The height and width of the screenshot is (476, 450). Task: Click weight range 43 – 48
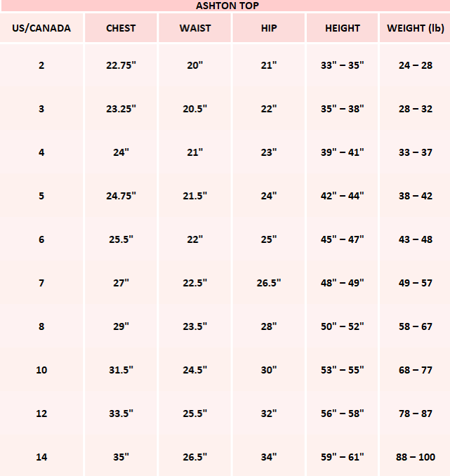[x=416, y=239]
